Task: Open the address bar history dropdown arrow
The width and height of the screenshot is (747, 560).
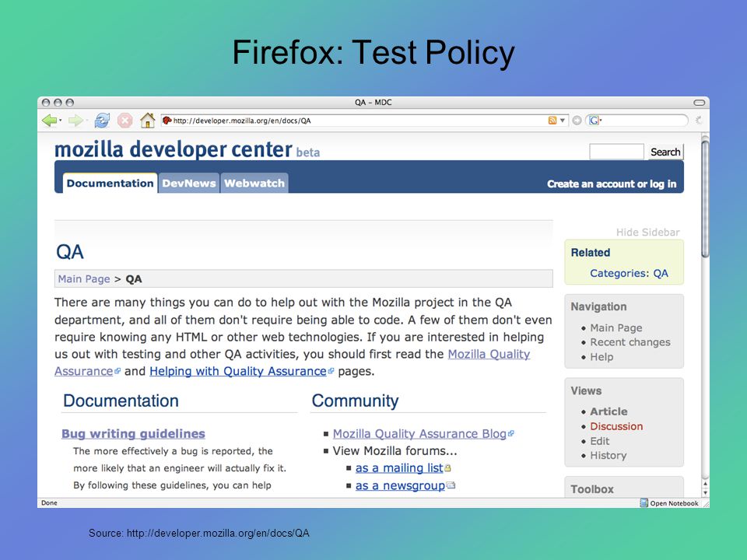Action: coord(562,121)
